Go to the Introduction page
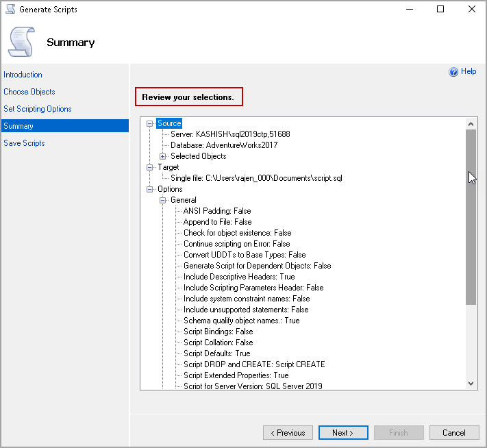 click(23, 75)
